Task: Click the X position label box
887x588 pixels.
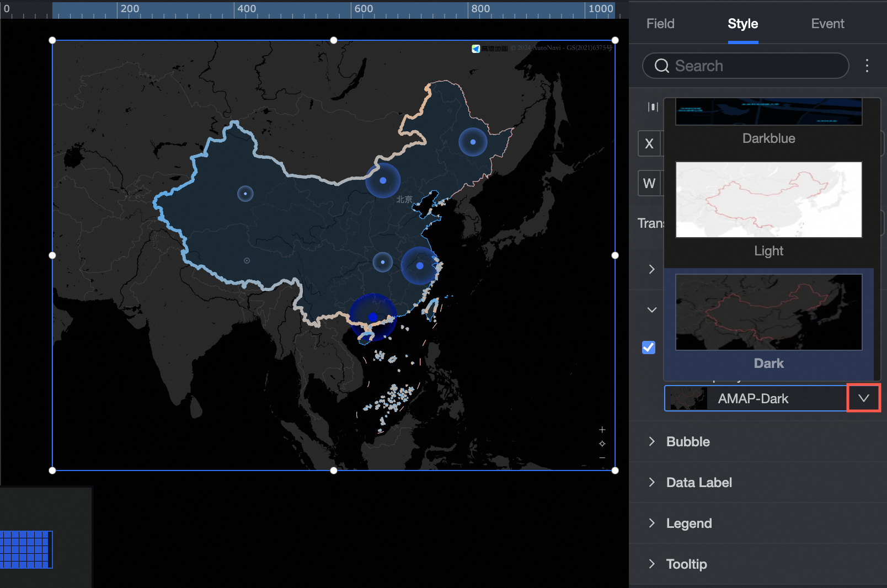Action: (649, 143)
